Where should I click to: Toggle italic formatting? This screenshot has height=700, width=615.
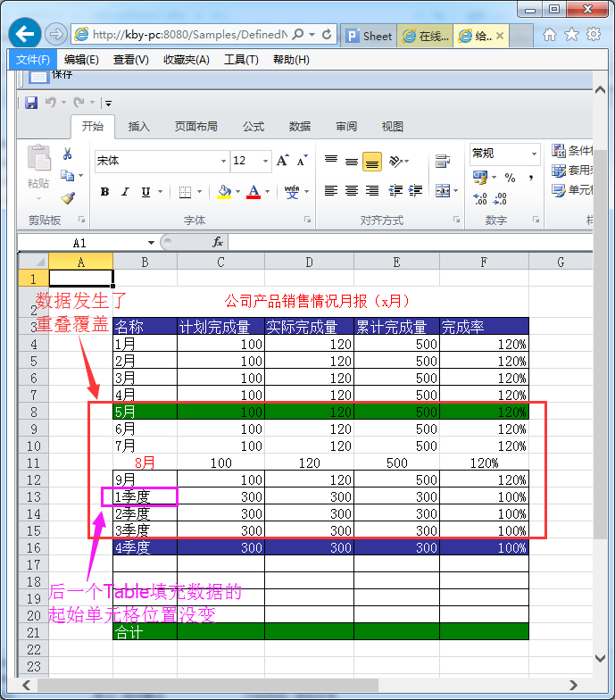pyautogui.click(x=124, y=192)
